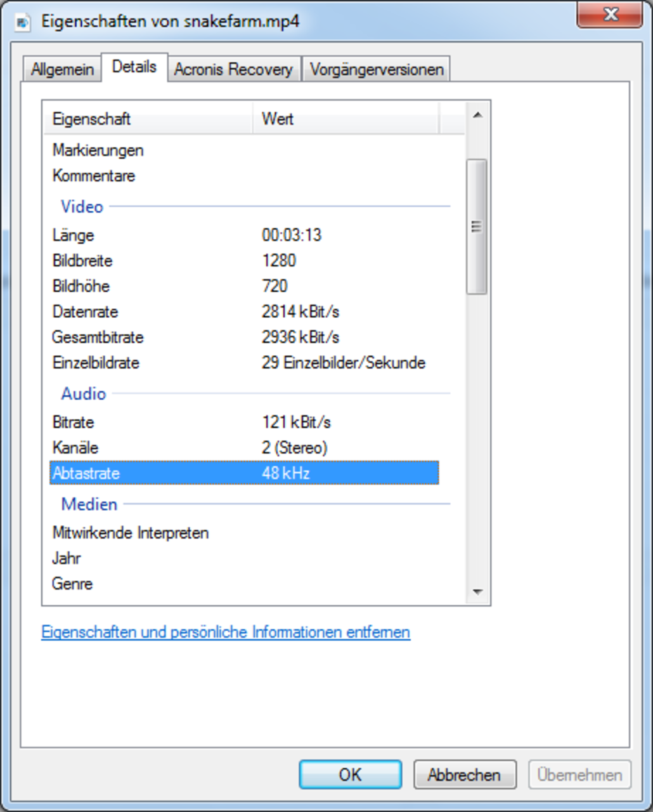Select the Details tab
The width and height of the screenshot is (653, 812).
pyautogui.click(x=134, y=67)
